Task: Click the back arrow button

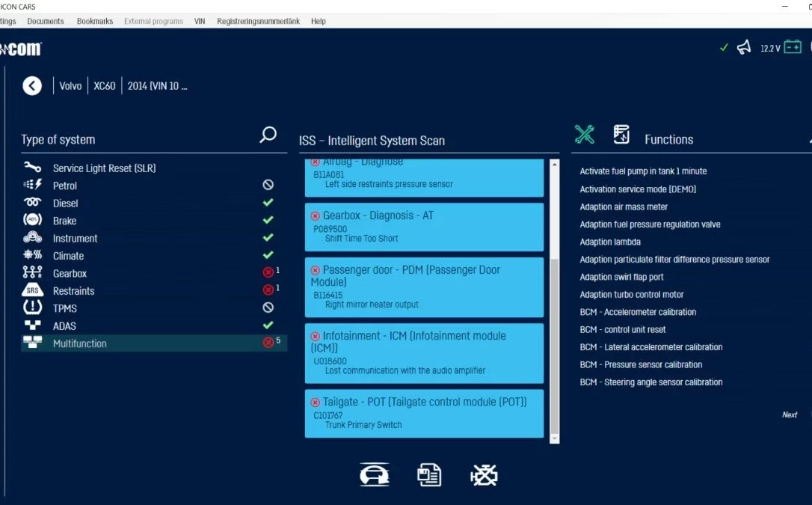Action: [x=32, y=85]
